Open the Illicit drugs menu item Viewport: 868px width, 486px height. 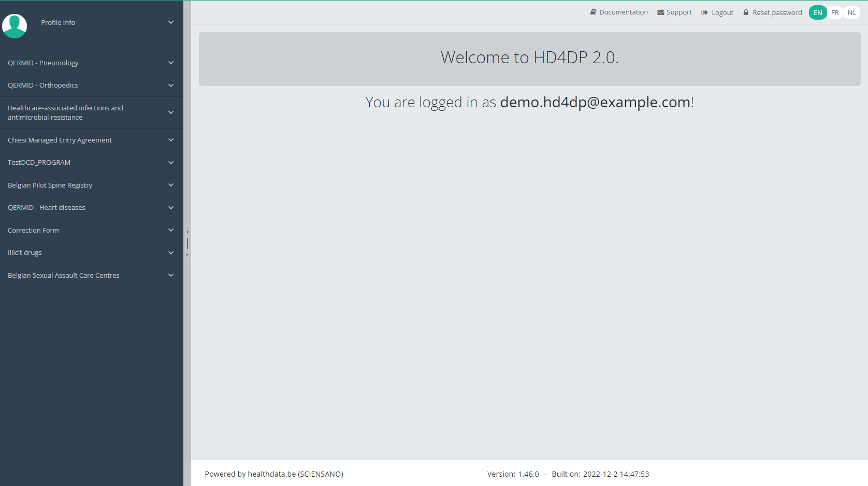[25, 253]
